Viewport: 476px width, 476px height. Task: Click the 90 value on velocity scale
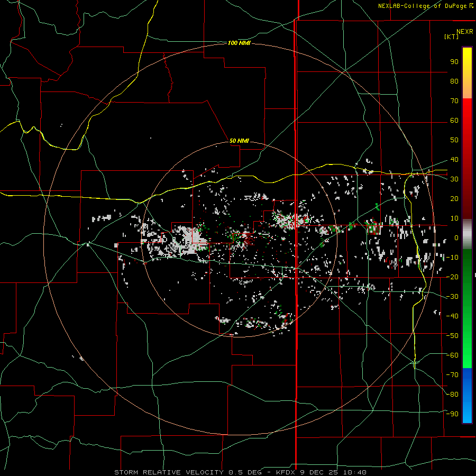click(454, 62)
